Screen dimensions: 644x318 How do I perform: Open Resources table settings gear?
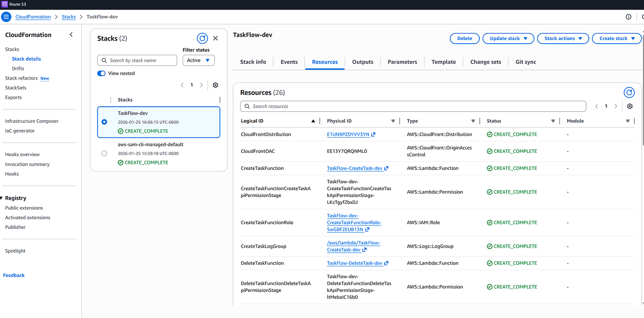click(630, 106)
